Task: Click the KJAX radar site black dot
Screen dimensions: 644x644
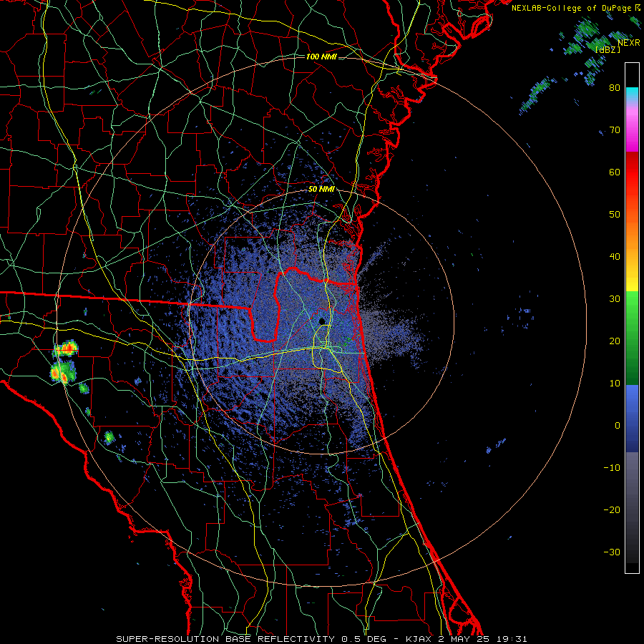Action: pyautogui.click(x=322, y=321)
